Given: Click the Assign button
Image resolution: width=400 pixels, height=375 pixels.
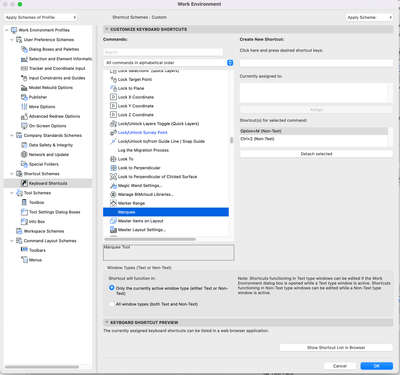Looking at the screenshot, I should tap(316, 110).
